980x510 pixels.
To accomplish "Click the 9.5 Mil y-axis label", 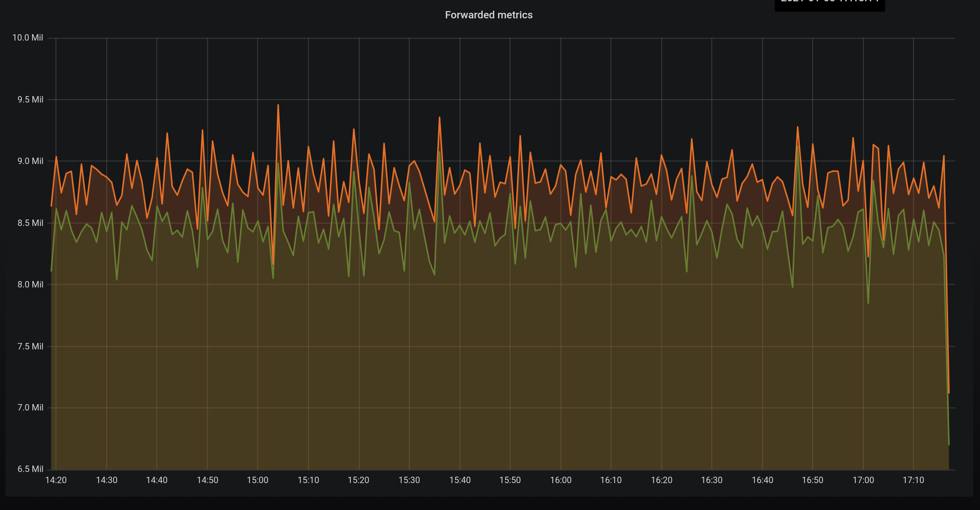I will [x=30, y=100].
